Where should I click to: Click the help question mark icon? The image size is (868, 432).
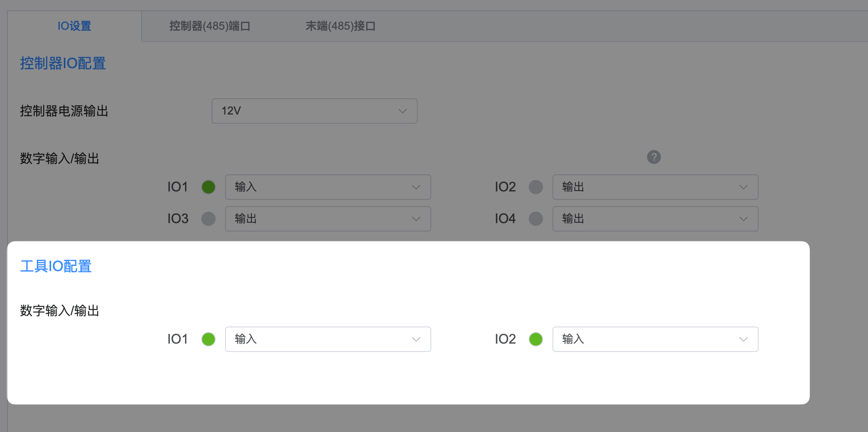654,157
